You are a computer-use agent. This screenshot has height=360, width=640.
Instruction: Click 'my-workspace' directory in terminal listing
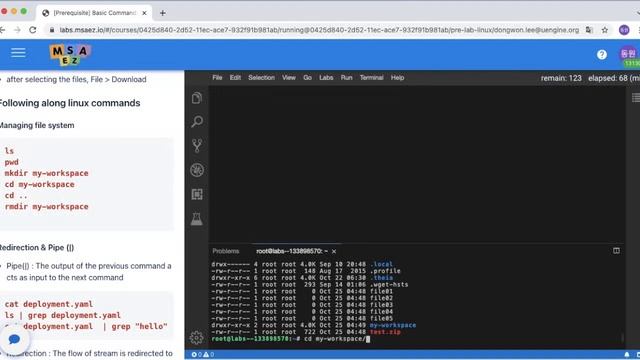coord(393,325)
